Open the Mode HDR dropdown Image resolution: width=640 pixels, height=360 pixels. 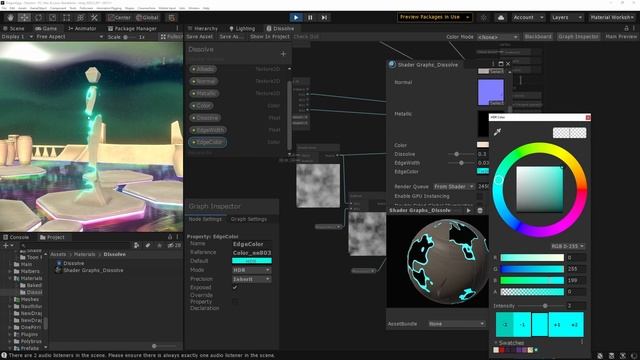point(252,270)
